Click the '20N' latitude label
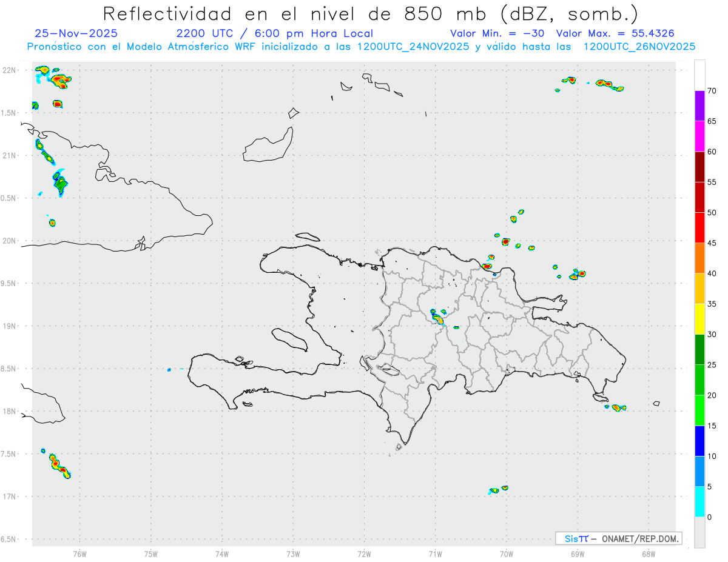 pos(10,241)
